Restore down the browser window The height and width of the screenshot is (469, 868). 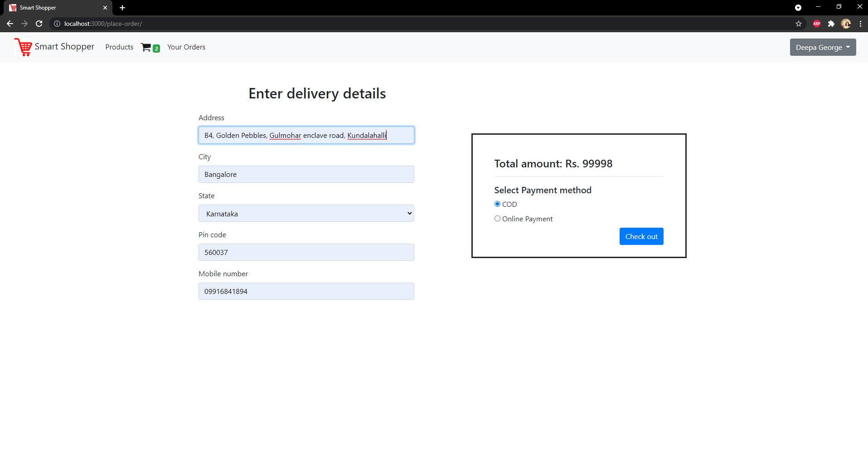coord(839,7)
